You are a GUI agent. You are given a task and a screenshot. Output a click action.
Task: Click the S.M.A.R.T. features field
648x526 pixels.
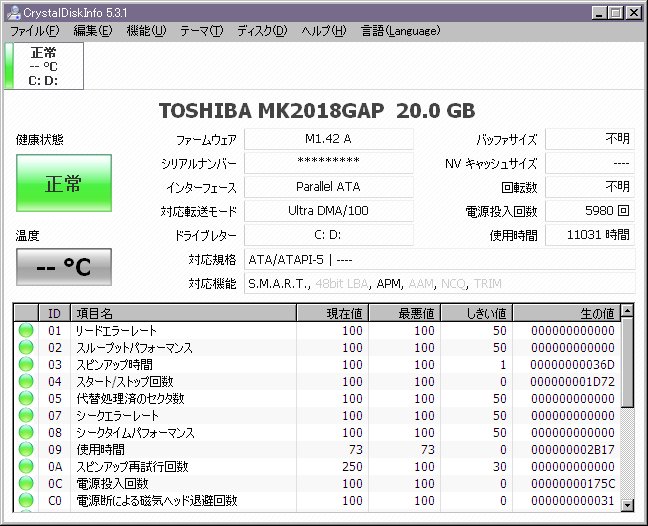[440, 283]
